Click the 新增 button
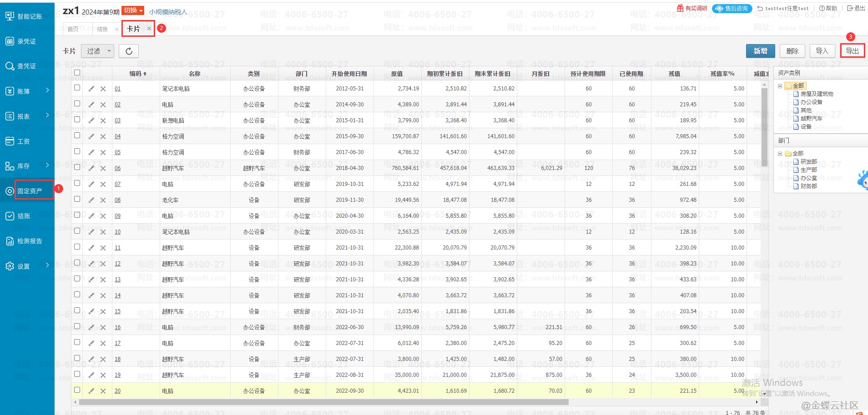This screenshot has width=868, height=415. point(760,51)
